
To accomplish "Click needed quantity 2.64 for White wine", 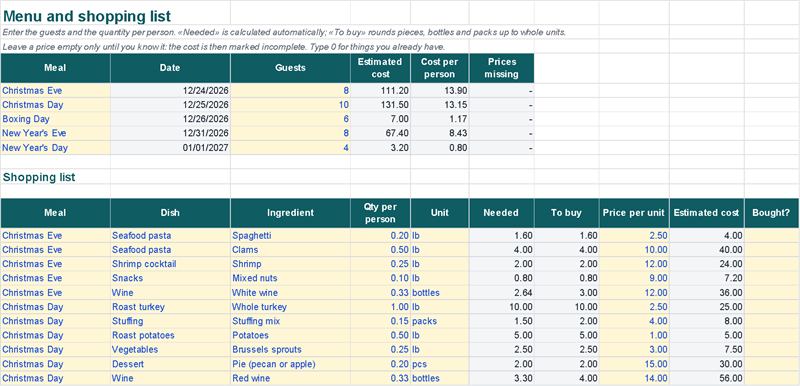I will (x=502, y=293).
